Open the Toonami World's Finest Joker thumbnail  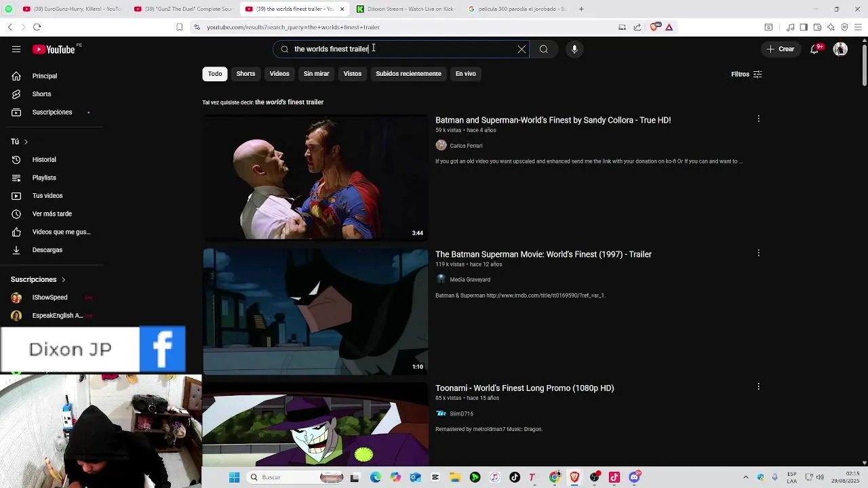[x=315, y=425]
